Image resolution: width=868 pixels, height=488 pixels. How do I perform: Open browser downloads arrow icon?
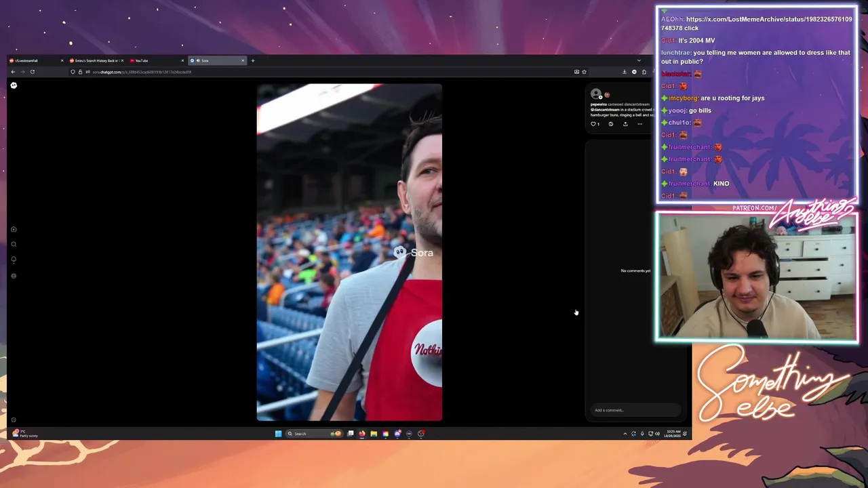(625, 72)
